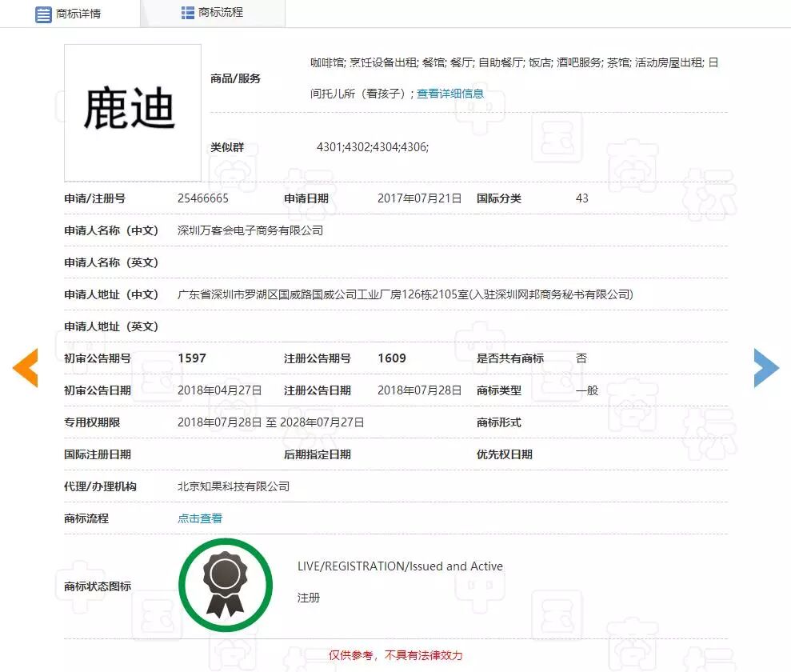791x672 pixels.
Task: Click the 商标状态图标 field label
Action: pos(98,586)
